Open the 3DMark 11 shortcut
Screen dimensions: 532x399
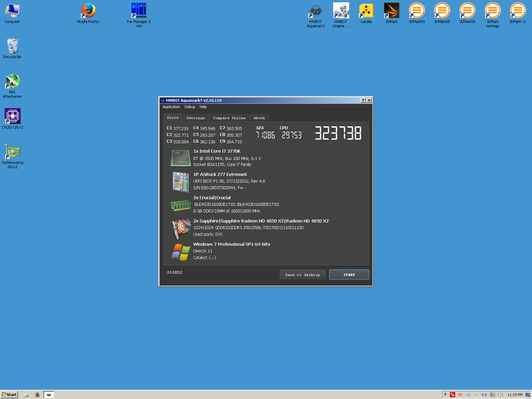tap(518, 13)
